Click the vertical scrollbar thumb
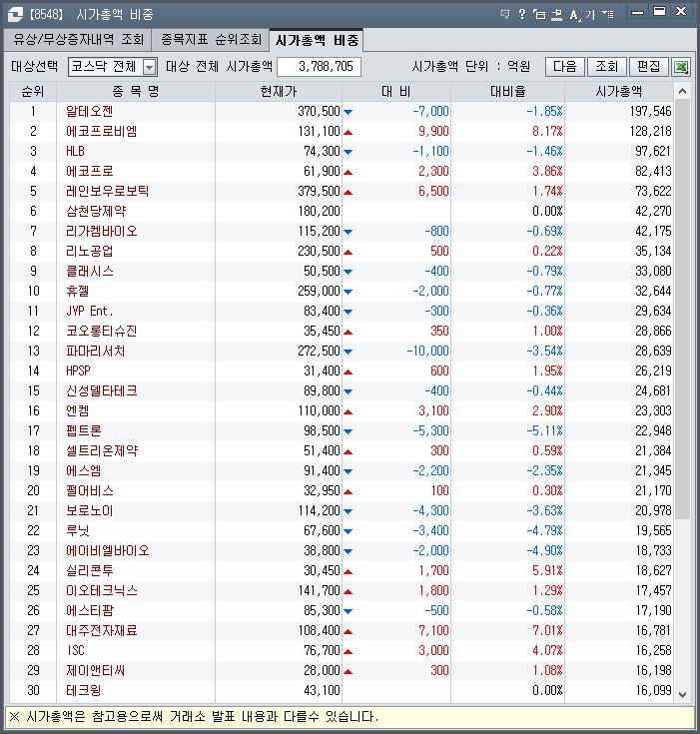This screenshot has height=734, width=700. tap(683, 309)
